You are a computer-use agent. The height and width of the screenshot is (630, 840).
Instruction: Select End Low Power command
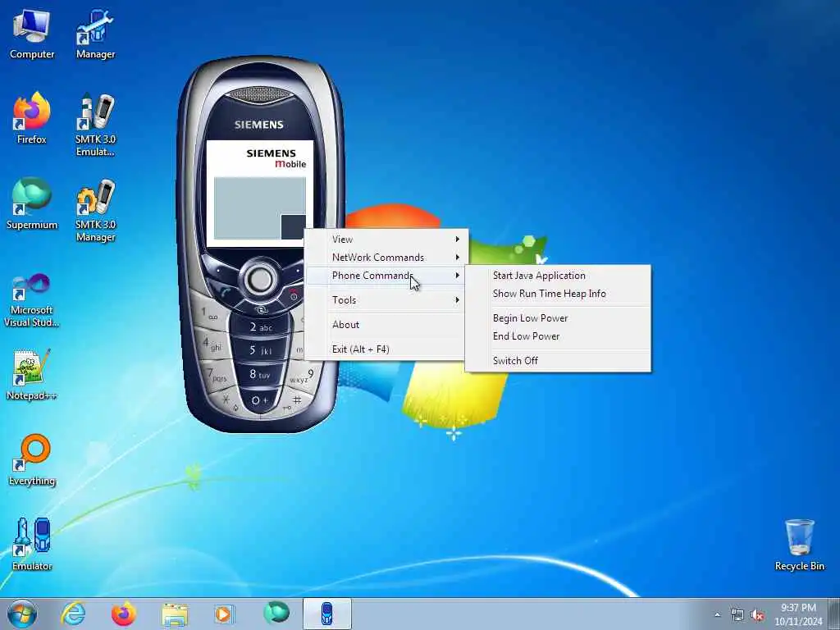[x=558, y=336]
